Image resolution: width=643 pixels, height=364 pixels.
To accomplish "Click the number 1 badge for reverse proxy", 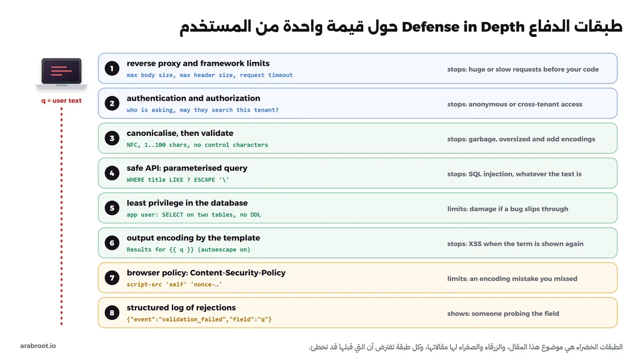I will pos(112,68).
